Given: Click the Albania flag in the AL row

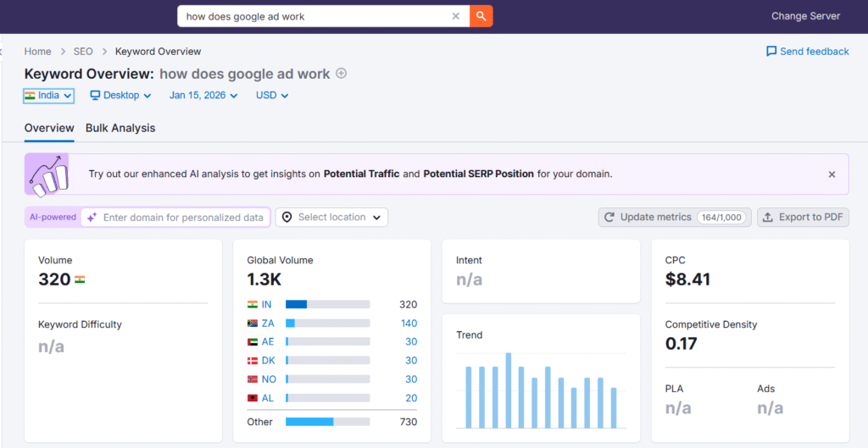Looking at the screenshot, I should 253,398.
